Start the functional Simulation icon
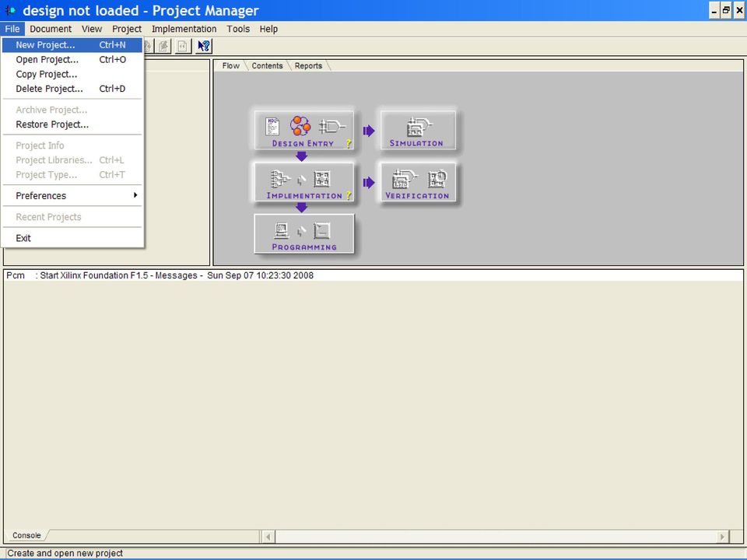Viewport: 747px width, 560px height. tap(419, 127)
